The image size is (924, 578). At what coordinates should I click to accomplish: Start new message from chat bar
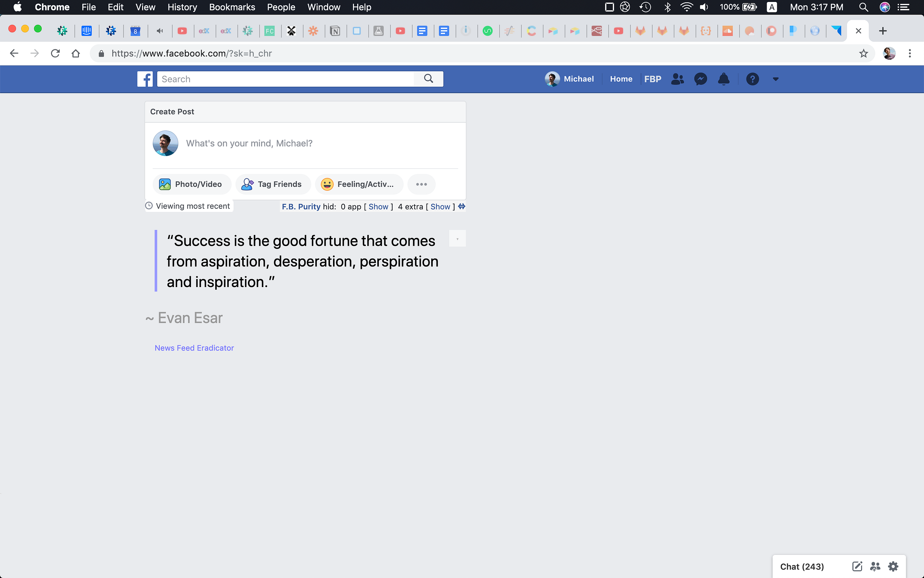click(x=857, y=566)
